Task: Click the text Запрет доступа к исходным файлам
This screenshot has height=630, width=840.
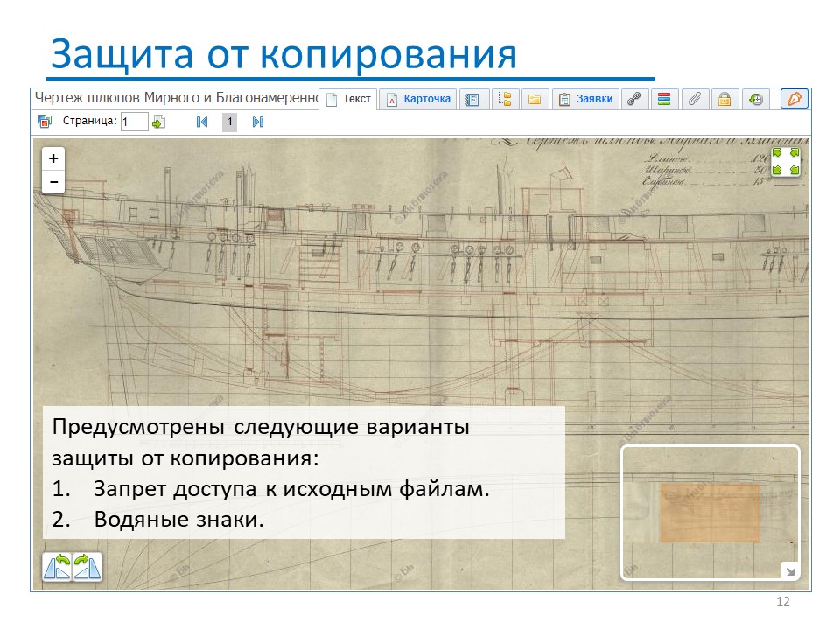Action: pyautogui.click(x=291, y=489)
